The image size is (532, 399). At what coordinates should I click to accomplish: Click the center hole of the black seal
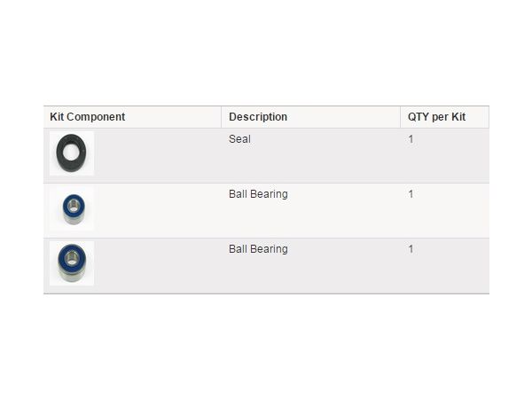(71, 152)
